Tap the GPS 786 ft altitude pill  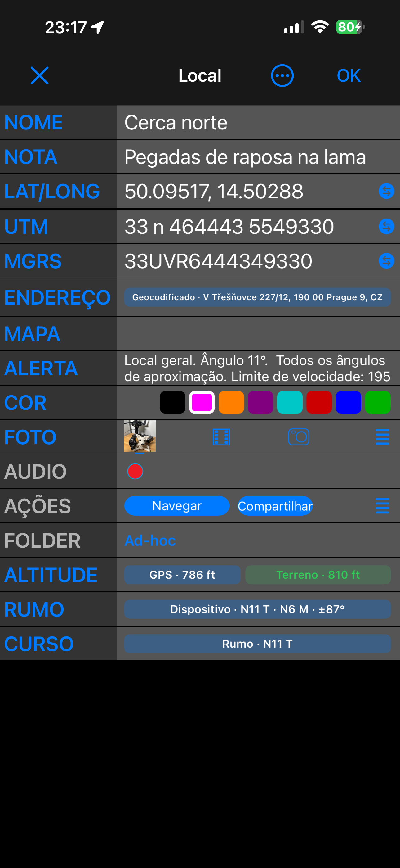(182, 575)
